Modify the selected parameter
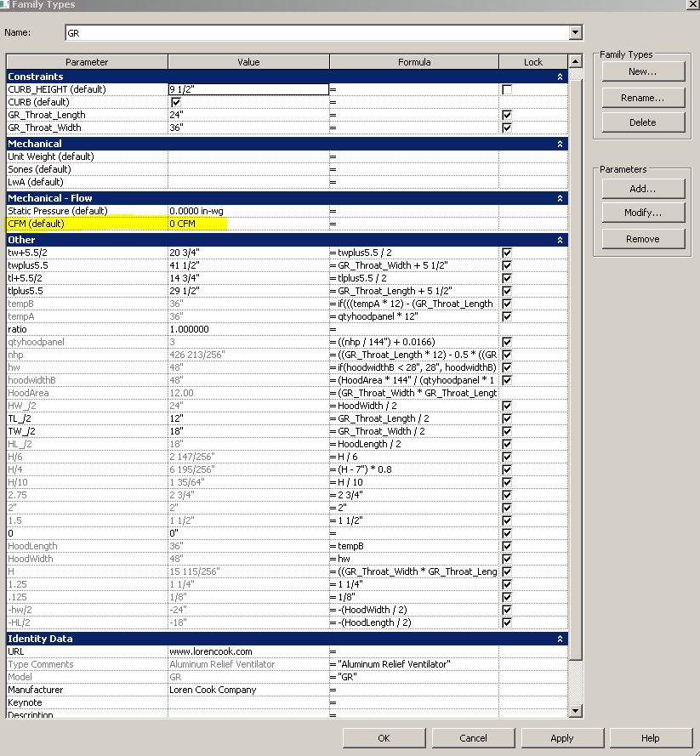Image resolution: width=700 pixels, height=756 pixels. [642, 213]
